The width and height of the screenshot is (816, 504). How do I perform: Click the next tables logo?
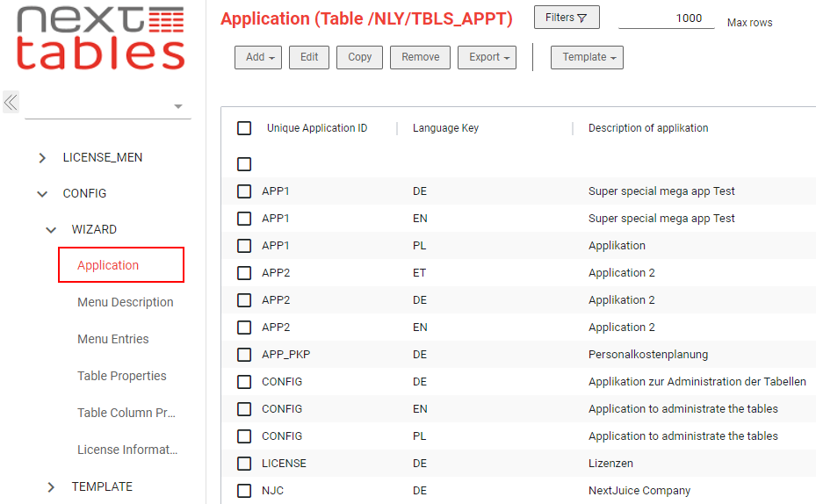pos(100,38)
